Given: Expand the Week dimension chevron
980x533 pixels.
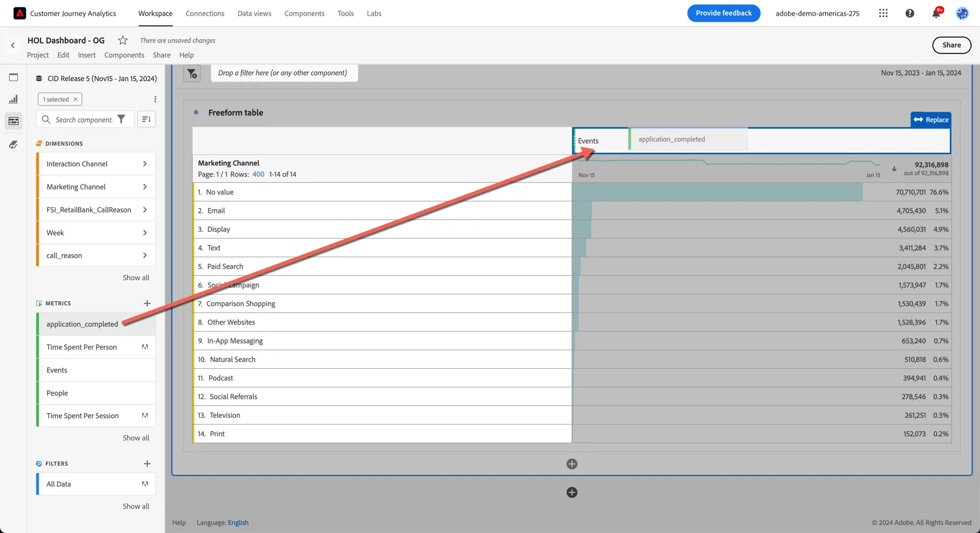Looking at the screenshot, I should (145, 233).
